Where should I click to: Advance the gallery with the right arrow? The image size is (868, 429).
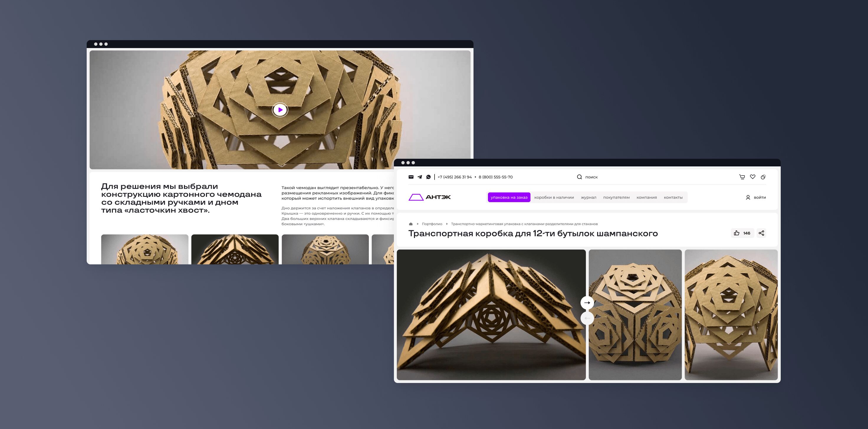[587, 302]
